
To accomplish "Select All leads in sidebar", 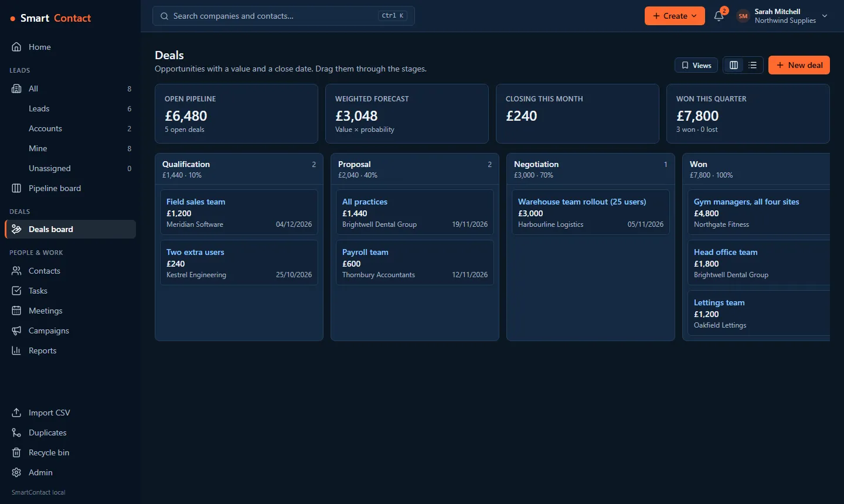I will pyautogui.click(x=70, y=88).
